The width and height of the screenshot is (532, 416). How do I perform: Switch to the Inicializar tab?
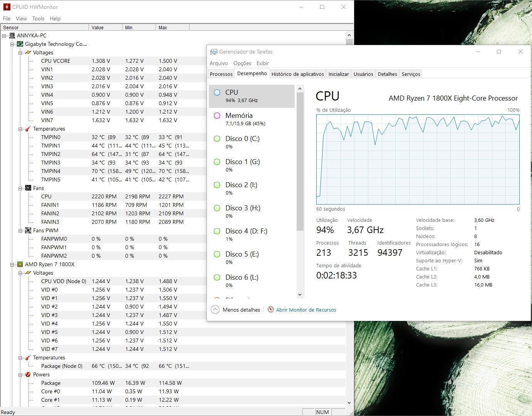click(x=339, y=74)
